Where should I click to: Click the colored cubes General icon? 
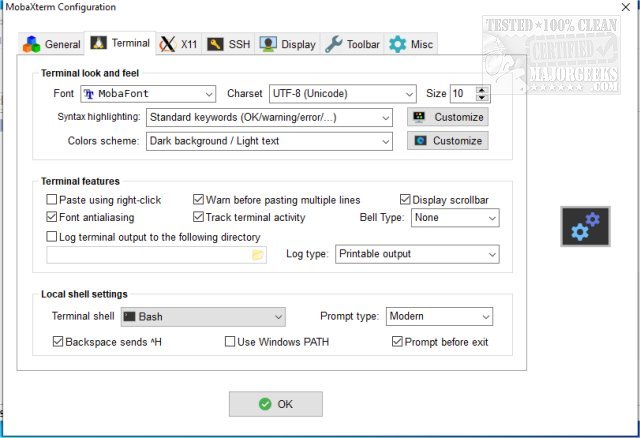[x=31, y=44]
